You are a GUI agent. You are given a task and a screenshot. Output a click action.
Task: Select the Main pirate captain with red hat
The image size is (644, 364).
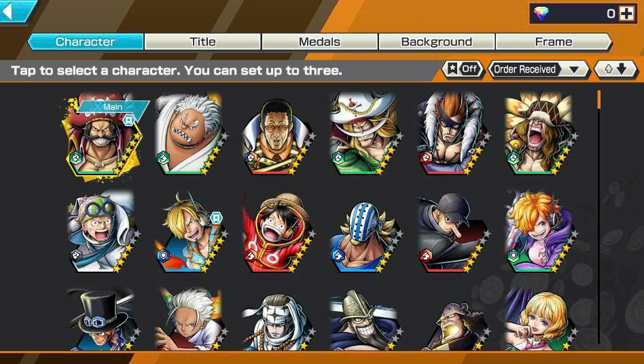coord(101,134)
